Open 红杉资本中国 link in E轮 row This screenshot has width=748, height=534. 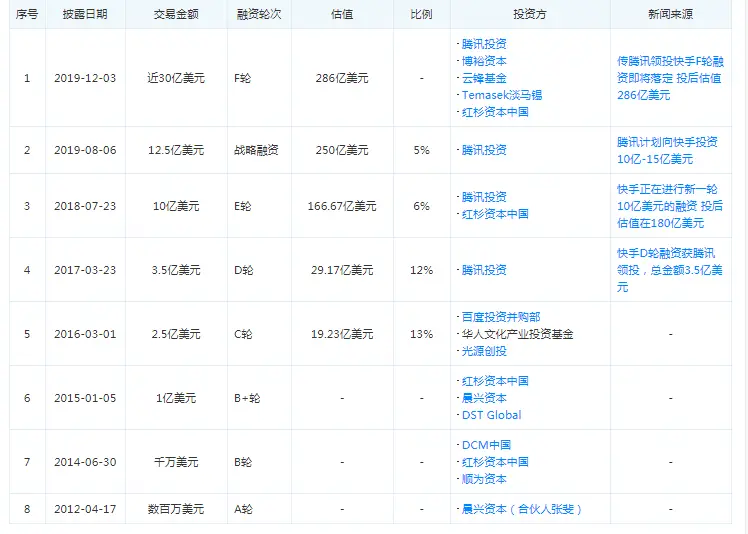click(495, 214)
